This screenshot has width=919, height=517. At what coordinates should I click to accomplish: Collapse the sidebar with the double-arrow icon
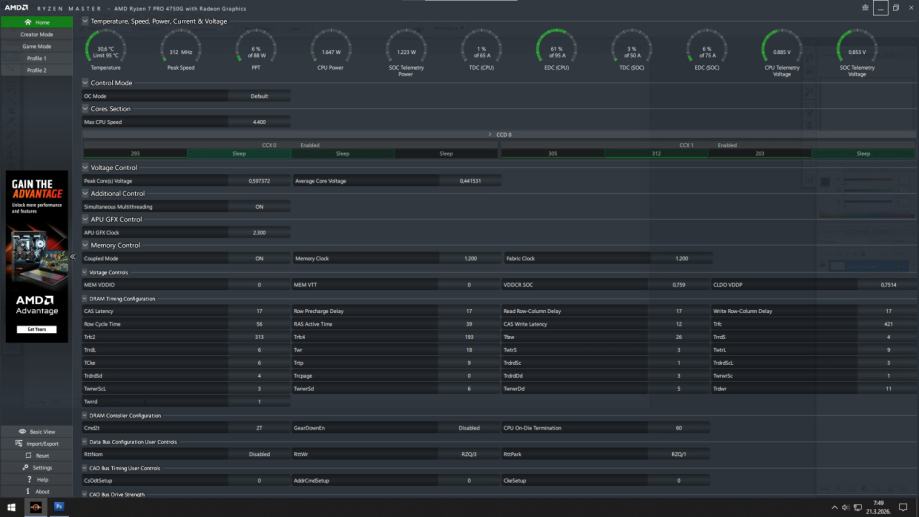click(72, 257)
